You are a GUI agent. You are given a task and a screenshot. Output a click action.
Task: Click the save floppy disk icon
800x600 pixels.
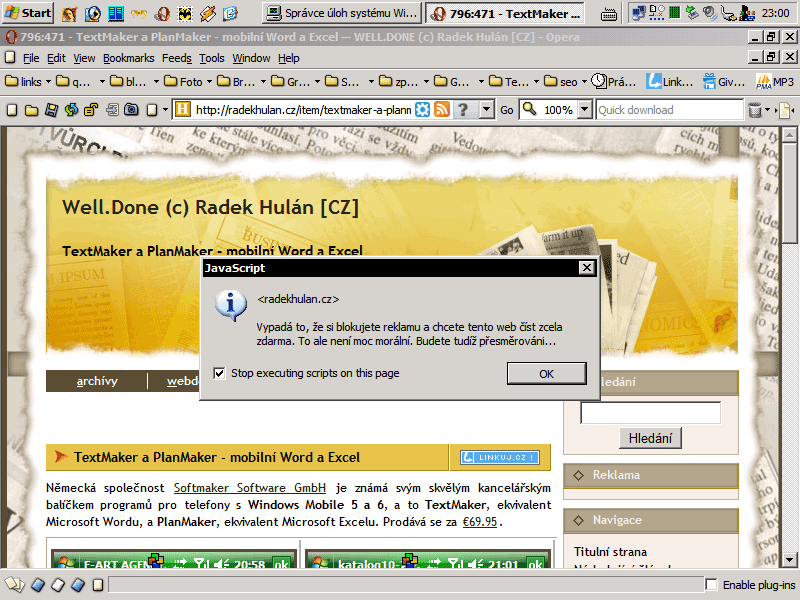click(51, 110)
